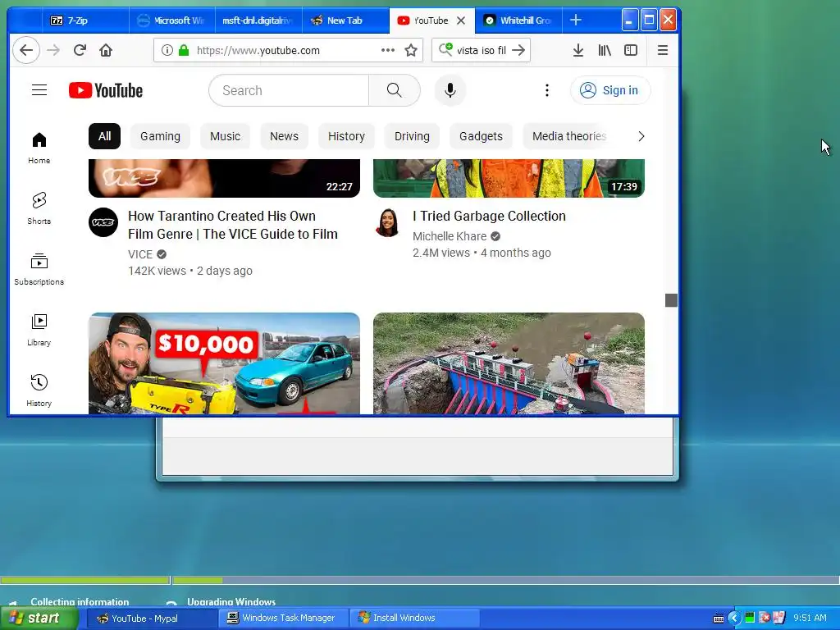
Task: Close the YouTube tab
Action: pos(461,21)
